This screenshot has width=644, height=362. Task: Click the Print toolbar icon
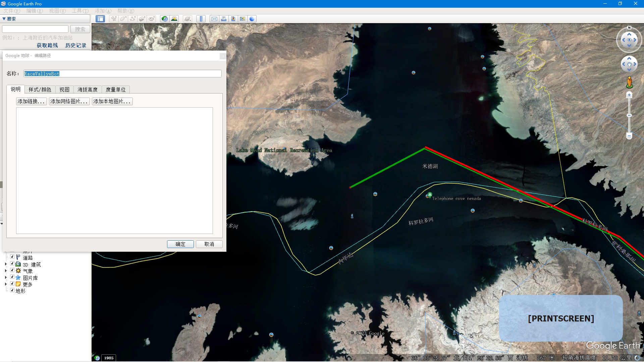[224, 19]
